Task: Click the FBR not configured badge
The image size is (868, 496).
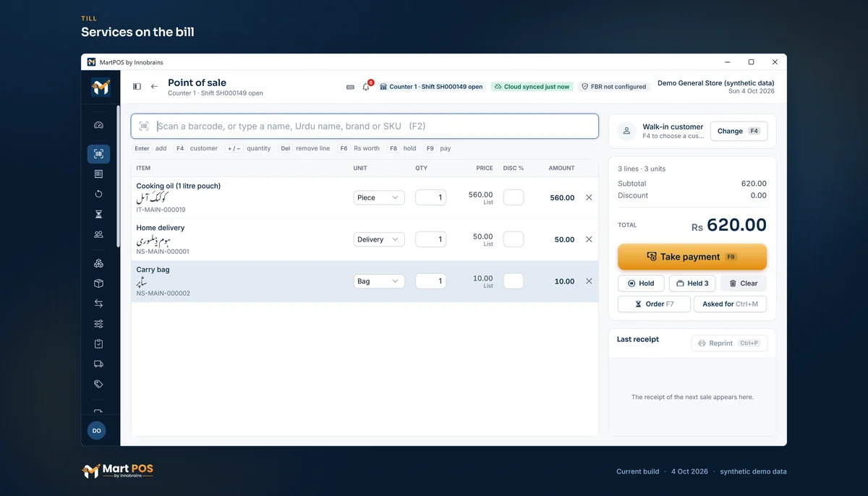Action: (614, 87)
